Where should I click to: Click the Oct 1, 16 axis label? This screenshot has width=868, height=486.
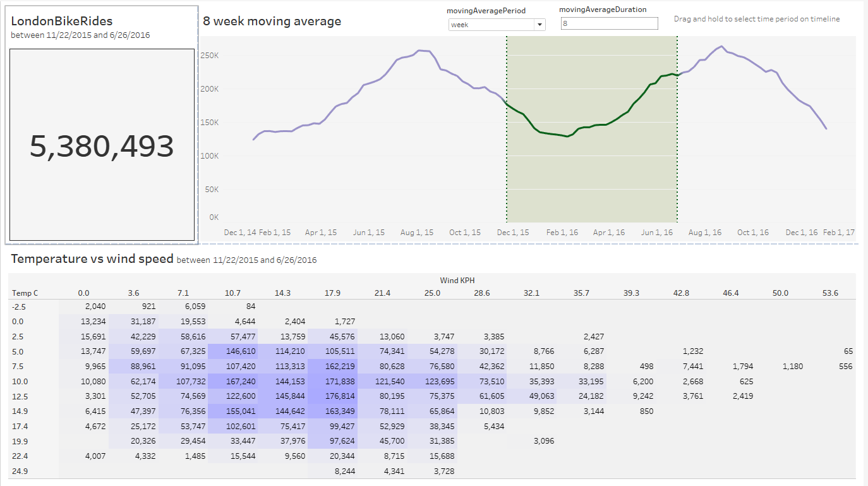pyautogui.click(x=753, y=233)
